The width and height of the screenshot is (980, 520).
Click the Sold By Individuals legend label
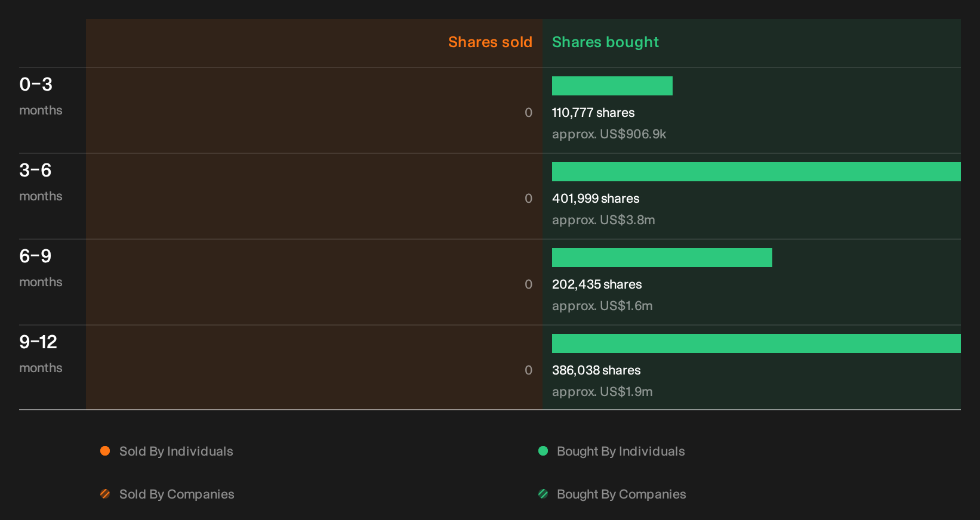tap(176, 451)
